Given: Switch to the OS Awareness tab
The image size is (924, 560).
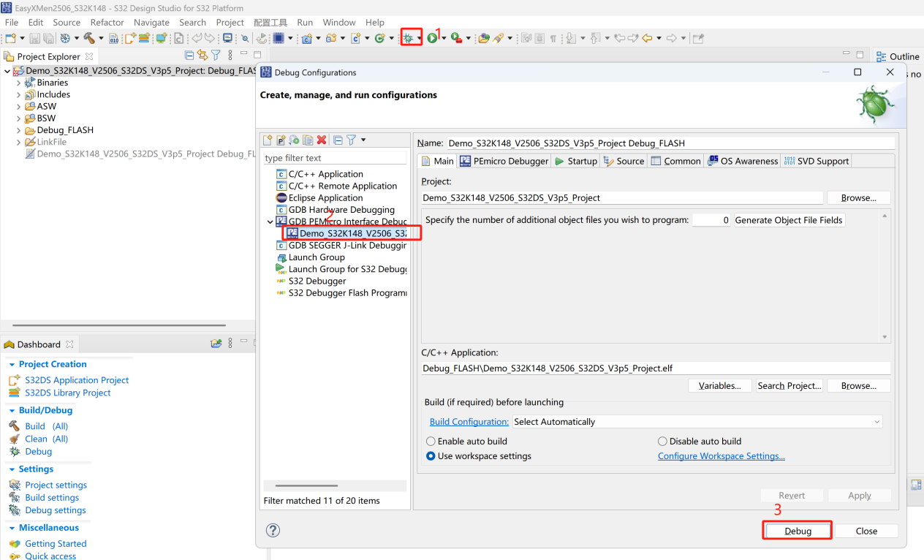Looking at the screenshot, I should [743, 161].
